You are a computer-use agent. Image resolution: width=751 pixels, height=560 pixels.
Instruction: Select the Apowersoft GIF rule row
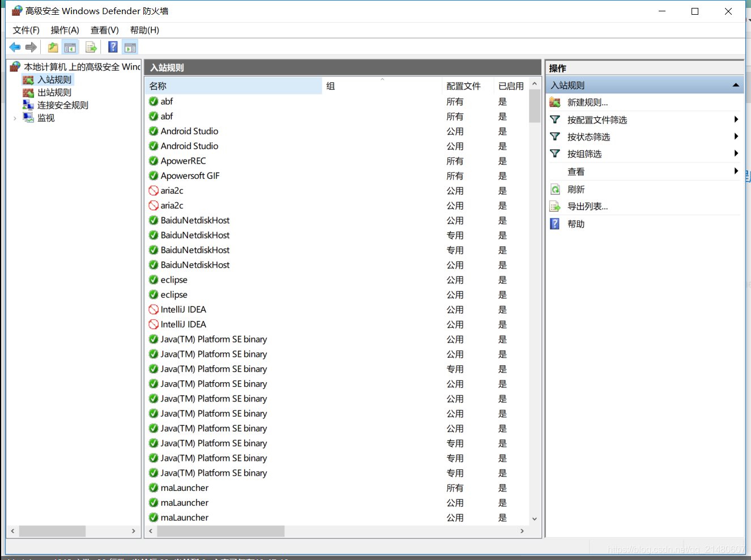337,176
